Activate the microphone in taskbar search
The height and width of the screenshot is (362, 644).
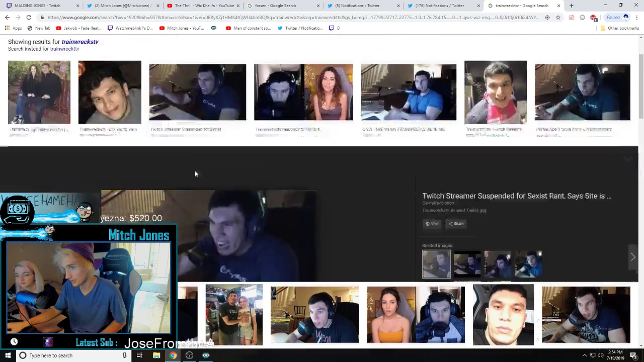point(124,355)
